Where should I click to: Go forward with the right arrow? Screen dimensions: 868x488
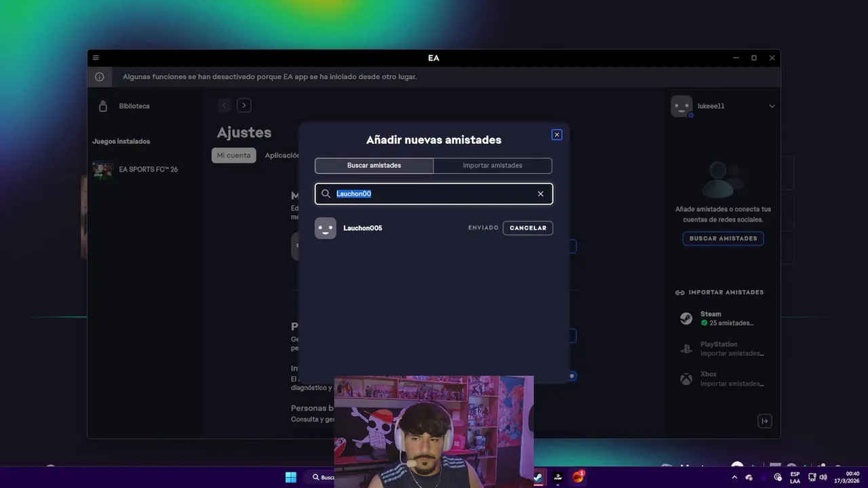[x=244, y=105]
